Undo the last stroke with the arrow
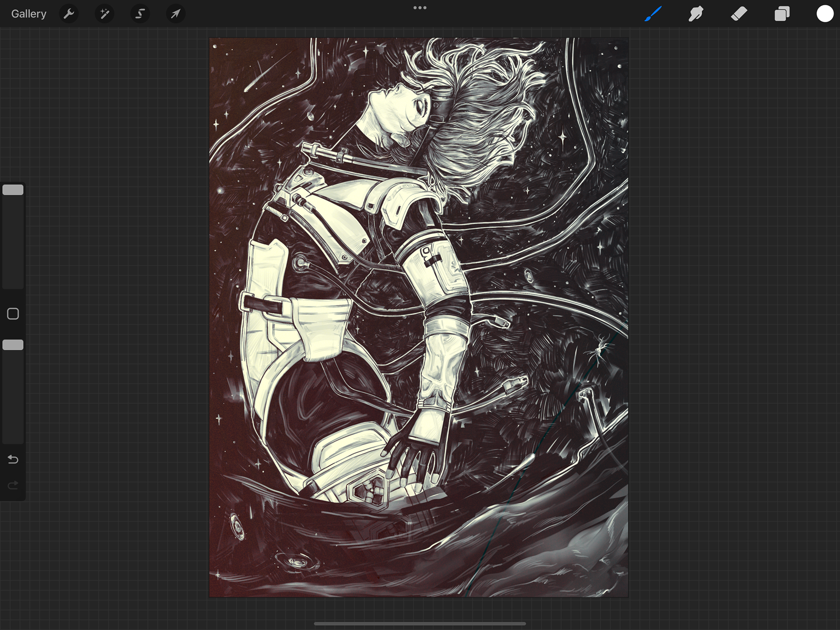Viewport: 840px width, 630px height. pos(13,459)
